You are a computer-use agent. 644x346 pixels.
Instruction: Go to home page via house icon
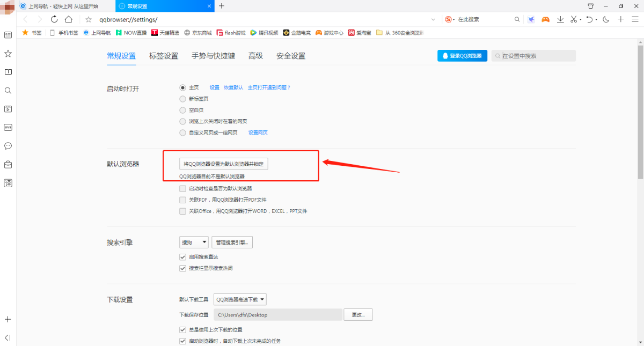tap(69, 19)
